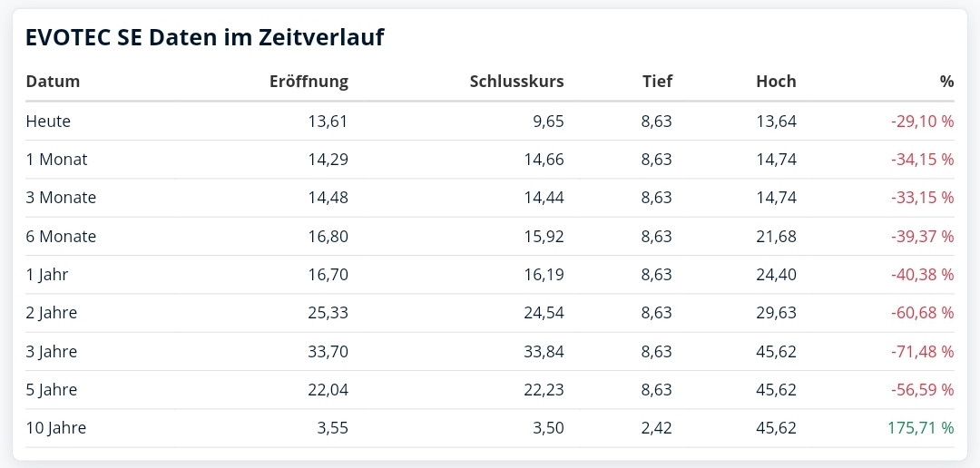
Task: Click the green 175,71 % value
Action: pyautogui.click(x=922, y=428)
